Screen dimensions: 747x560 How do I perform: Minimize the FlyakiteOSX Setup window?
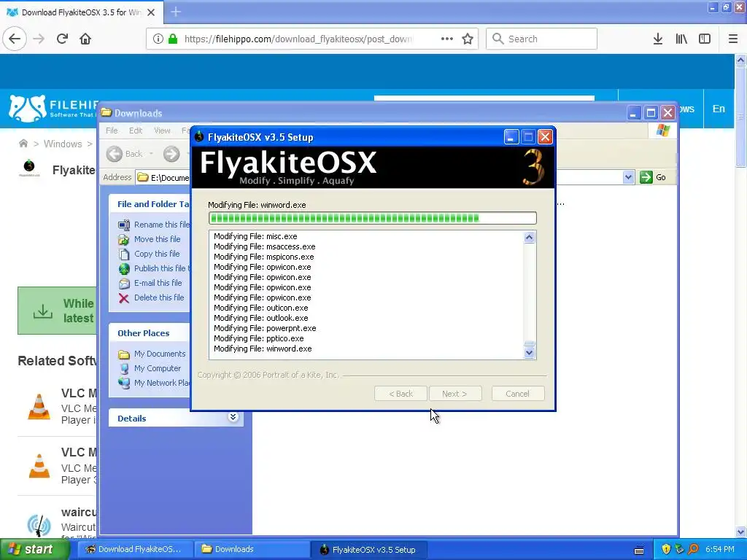[x=511, y=137]
